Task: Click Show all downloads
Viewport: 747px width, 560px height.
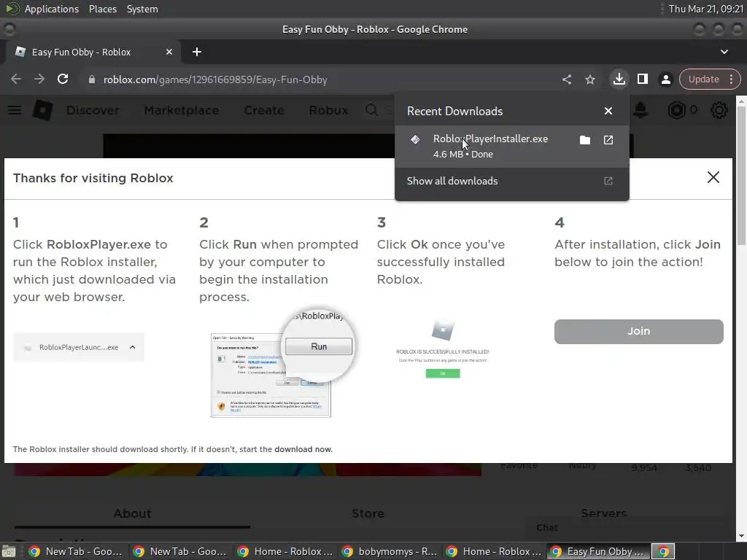Action: coord(511,181)
